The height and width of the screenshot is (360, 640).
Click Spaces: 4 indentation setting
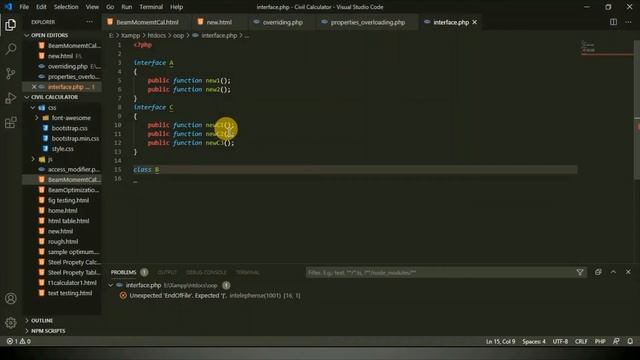tap(533, 341)
